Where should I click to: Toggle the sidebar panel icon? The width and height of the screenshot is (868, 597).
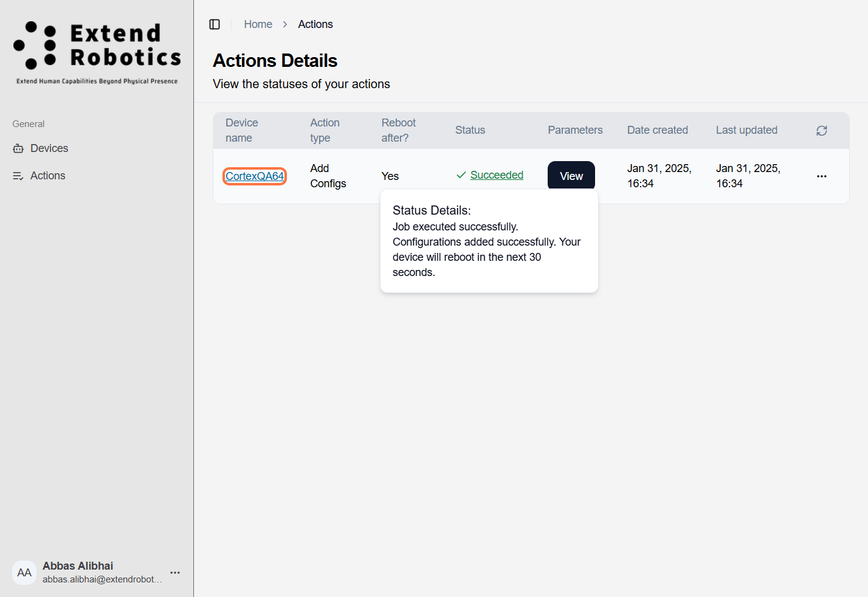coord(215,24)
